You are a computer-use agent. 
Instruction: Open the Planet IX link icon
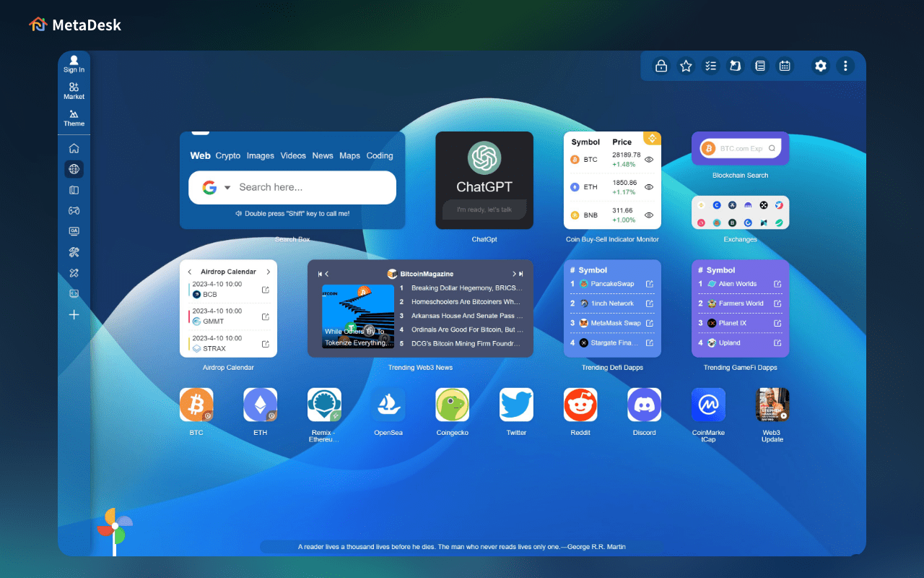click(x=777, y=323)
